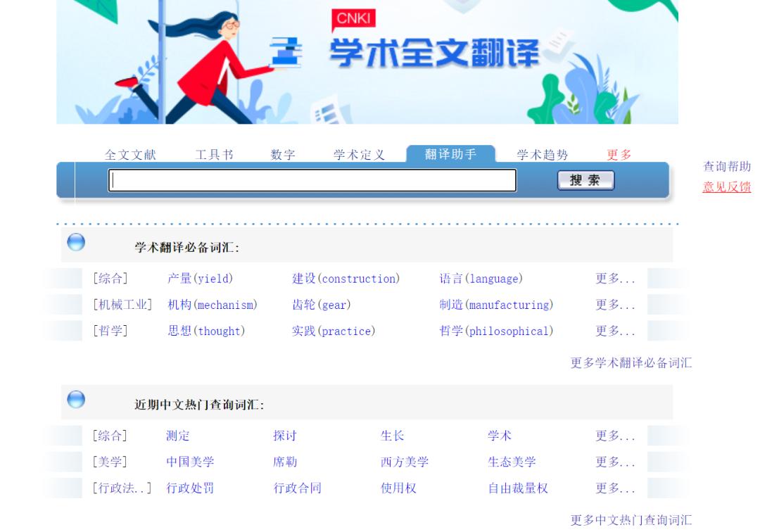Open the 齿轮(gear) term link
Screen dimensions: 760x532
321,305
